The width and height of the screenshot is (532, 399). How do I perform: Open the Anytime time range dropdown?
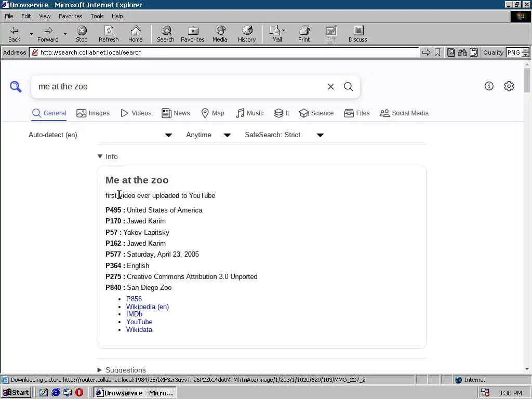point(208,135)
